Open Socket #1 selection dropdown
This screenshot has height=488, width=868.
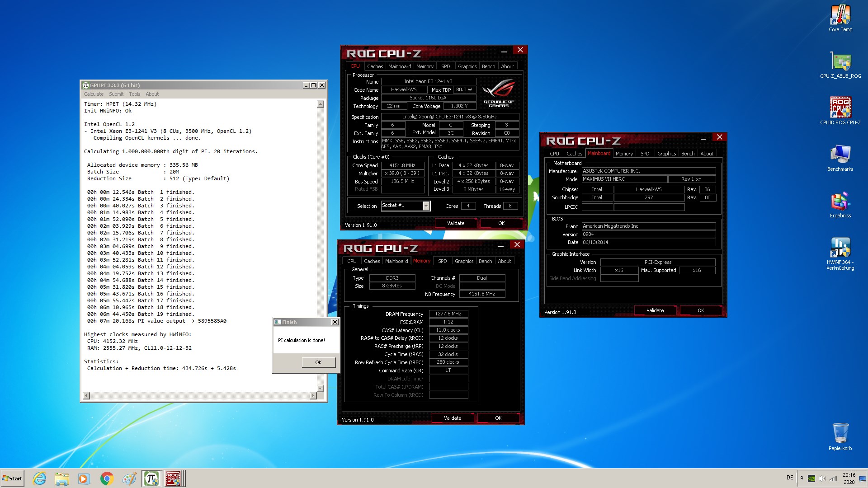tap(426, 206)
